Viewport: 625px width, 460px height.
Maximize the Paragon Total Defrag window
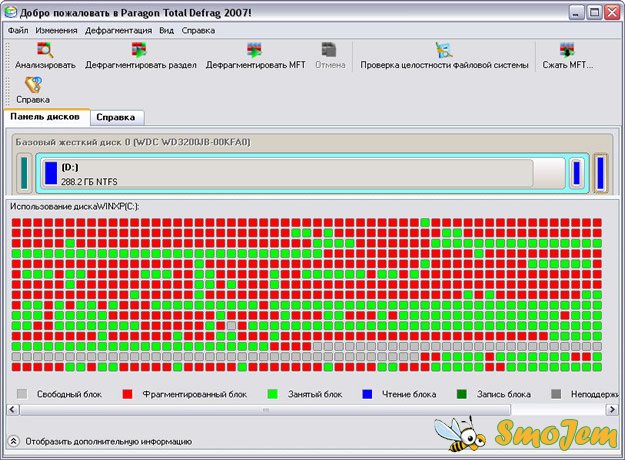pyautogui.click(x=594, y=13)
